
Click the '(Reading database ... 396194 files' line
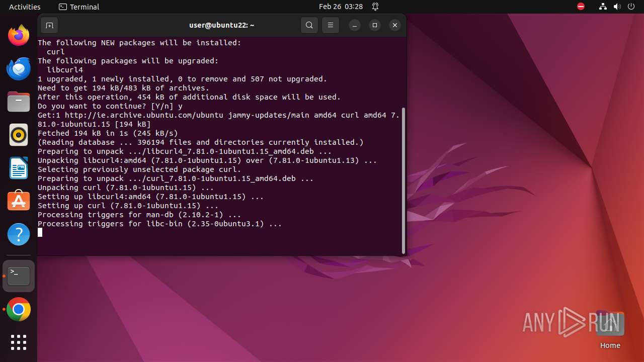[x=200, y=142]
